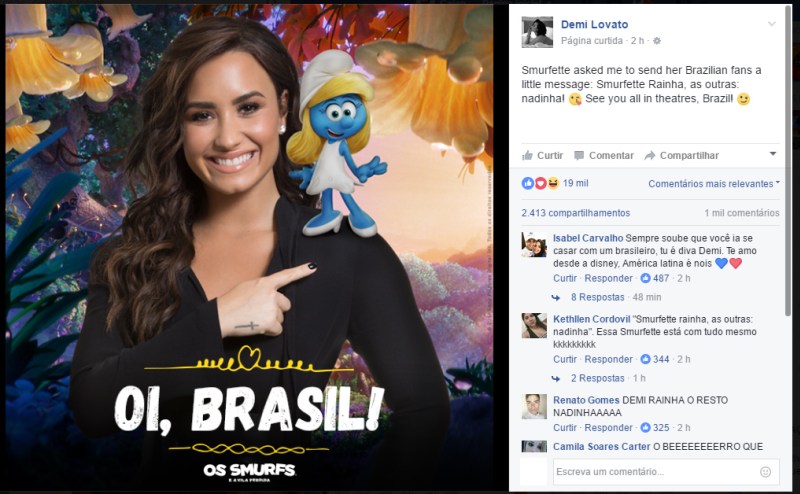
Task: Click the Comentar speech bubble icon
Action: point(579,156)
